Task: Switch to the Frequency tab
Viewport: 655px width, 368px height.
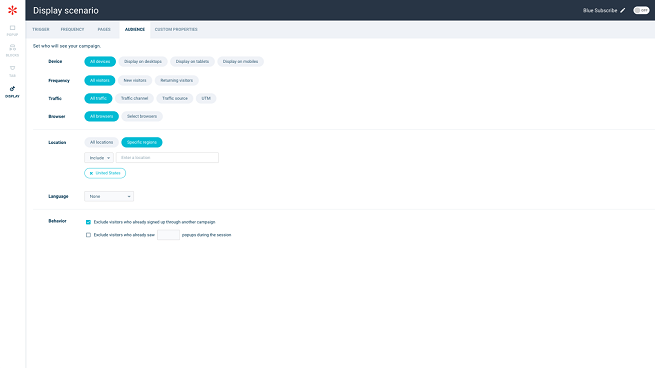Action: 72,29
